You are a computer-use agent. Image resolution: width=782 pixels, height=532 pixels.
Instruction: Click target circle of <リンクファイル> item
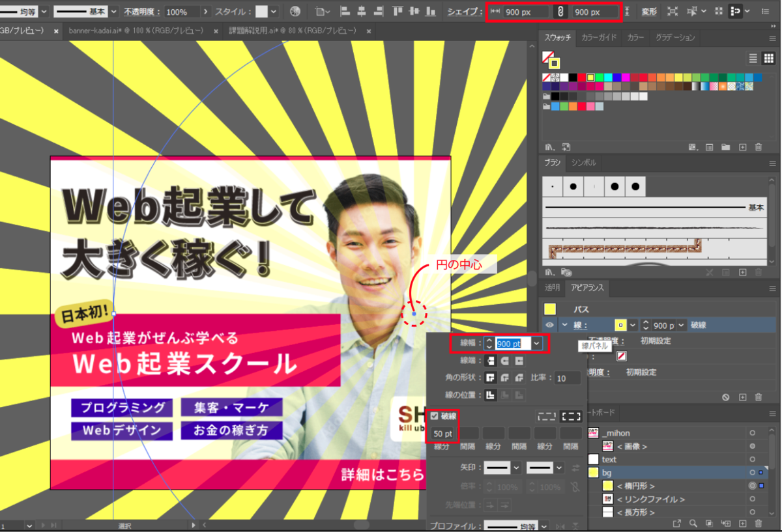[752, 499]
